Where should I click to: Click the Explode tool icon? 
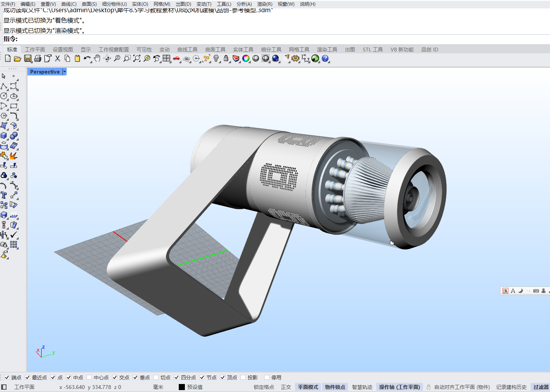[x=13, y=155]
